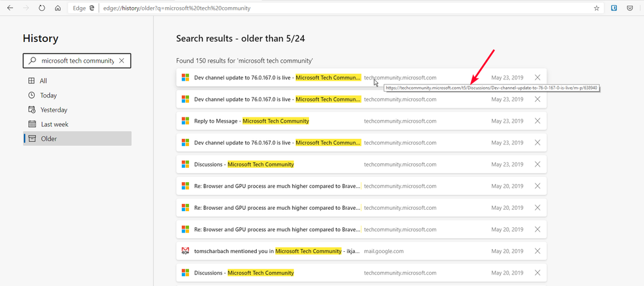Click the date on the tomscharbach row
This screenshot has height=286, width=644.
(507, 250)
